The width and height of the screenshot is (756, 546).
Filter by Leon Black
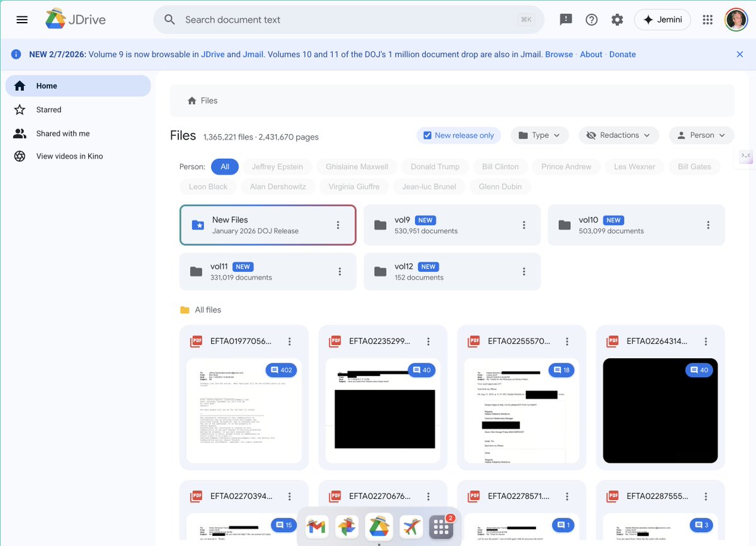click(208, 186)
